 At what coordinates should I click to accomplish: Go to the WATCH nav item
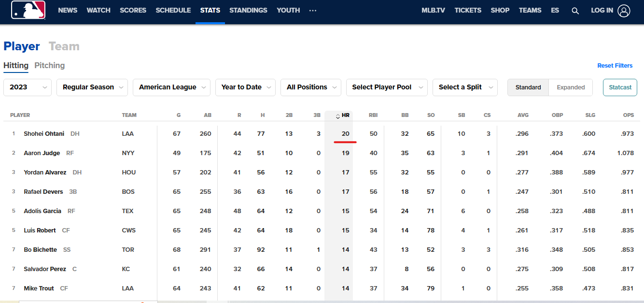click(98, 10)
